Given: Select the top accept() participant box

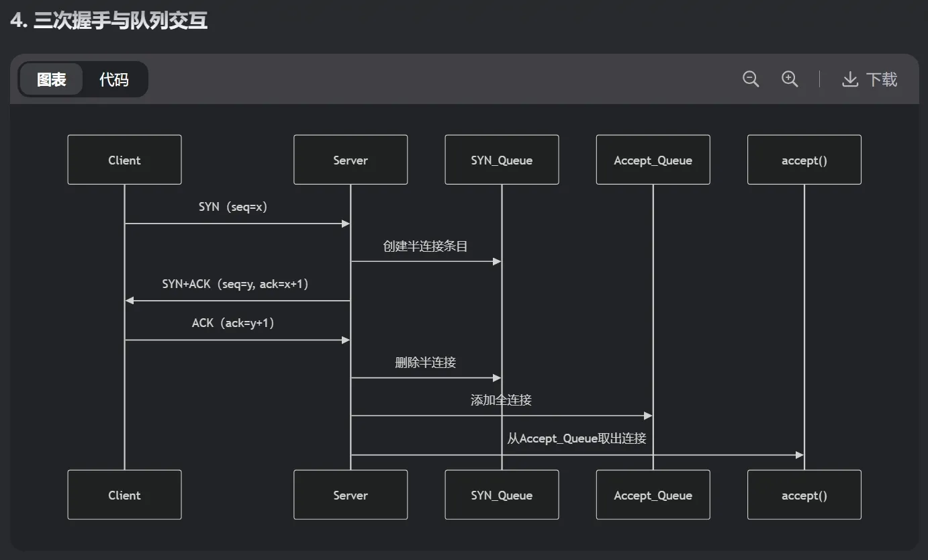Looking at the screenshot, I should point(804,160).
